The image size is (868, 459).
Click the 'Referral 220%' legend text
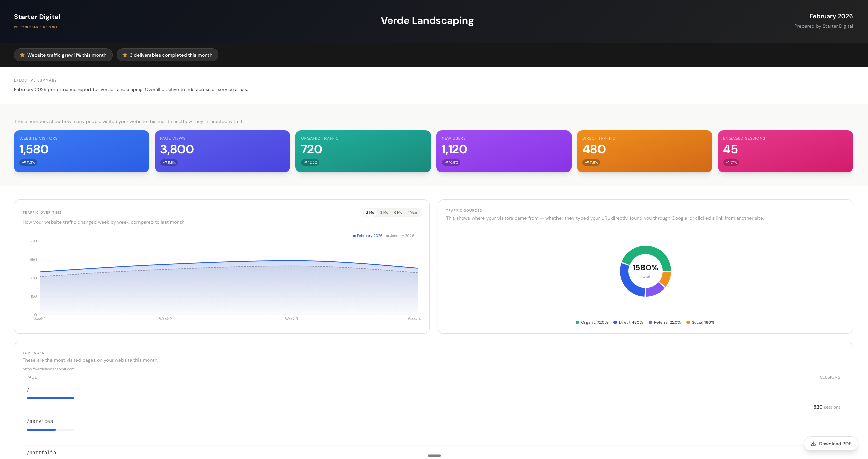tap(667, 322)
